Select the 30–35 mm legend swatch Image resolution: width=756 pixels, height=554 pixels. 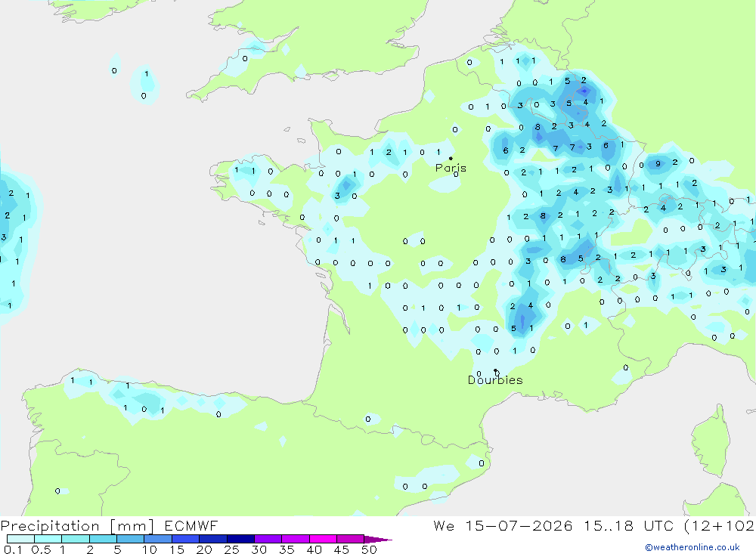coord(268,539)
